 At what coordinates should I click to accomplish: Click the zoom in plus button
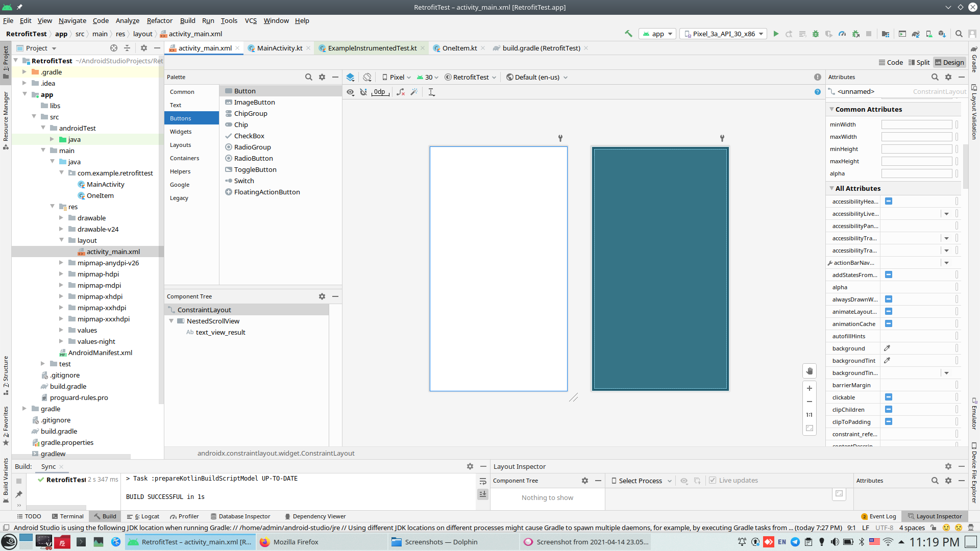(x=810, y=388)
